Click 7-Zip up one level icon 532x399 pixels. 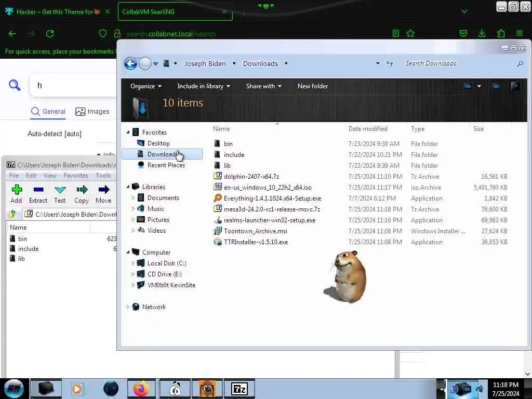(12, 214)
